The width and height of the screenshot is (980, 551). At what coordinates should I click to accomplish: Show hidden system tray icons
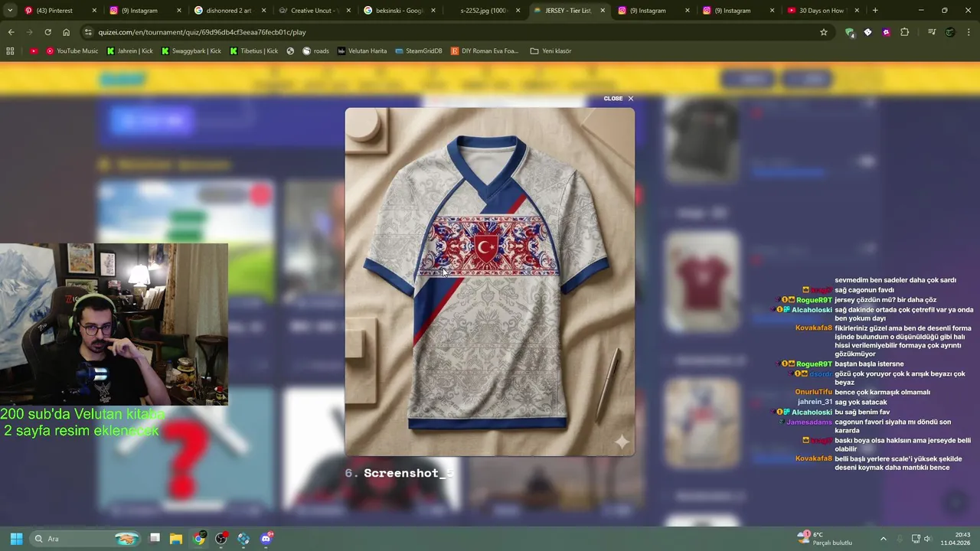(x=883, y=539)
